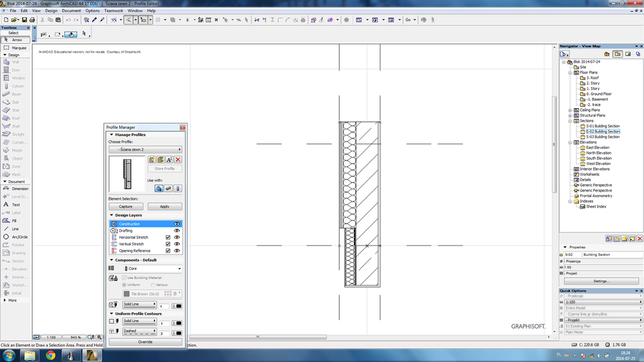Viewport: 644px width, 362px height.
Task: Click the Save toolbar icon
Action: (x=24, y=20)
